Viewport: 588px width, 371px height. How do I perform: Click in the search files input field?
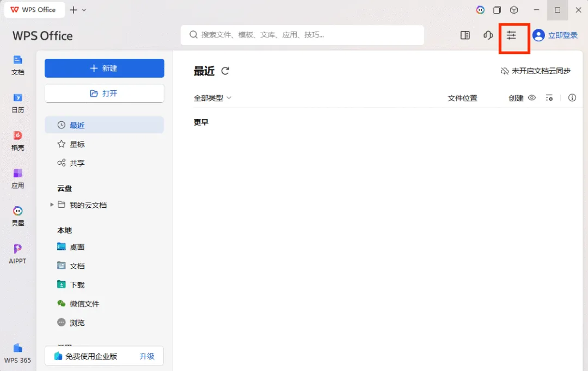(x=302, y=35)
